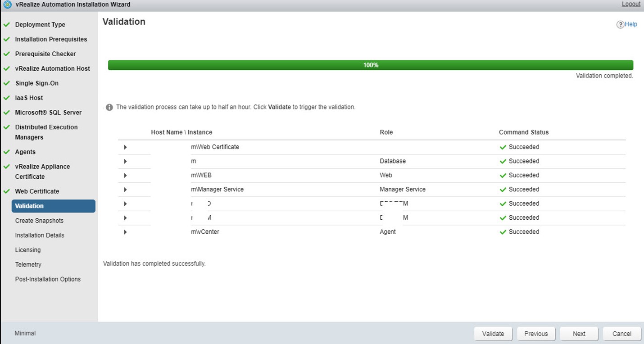Click the green check beside vRealize Automation Host
This screenshot has width=644, height=344.
(x=7, y=68)
